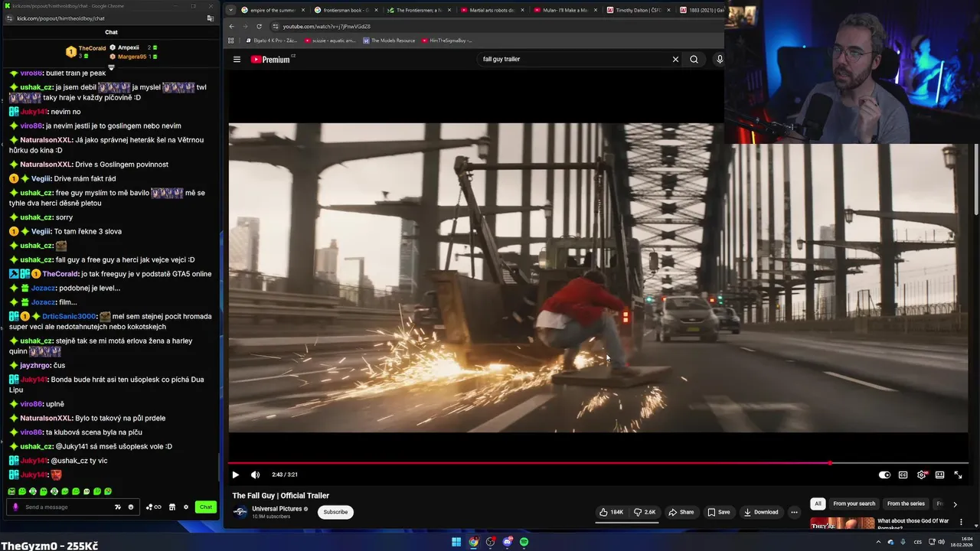Click the youtube.com address bar
Image resolution: width=980 pixels, height=551 pixels.
pyautogui.click(x=490, y=26)
